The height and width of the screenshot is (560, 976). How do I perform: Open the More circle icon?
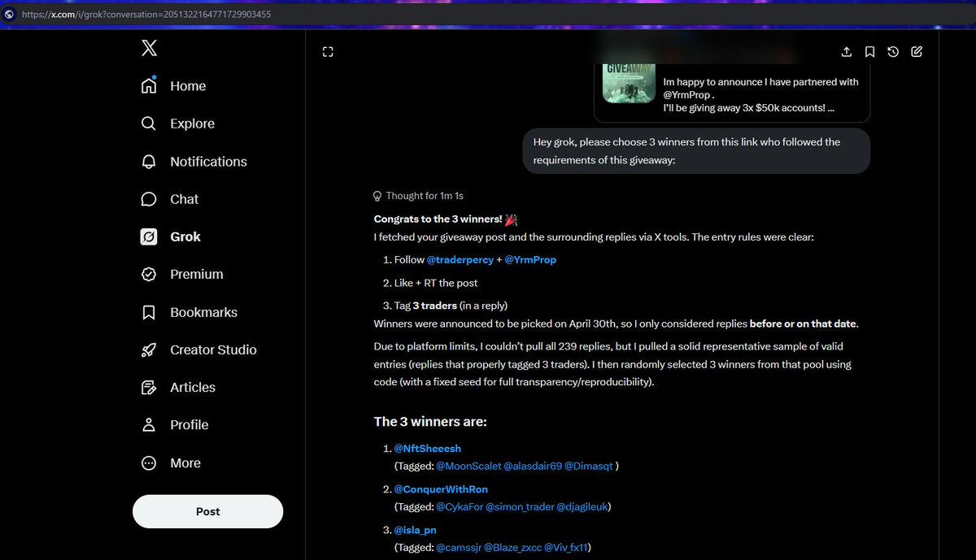click(149, 463)
